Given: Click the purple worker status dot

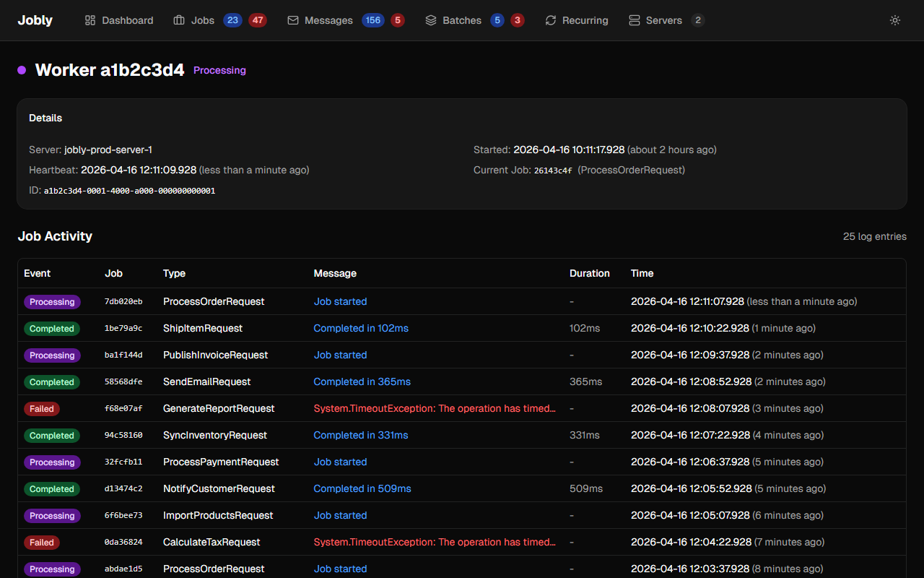Looking at the screenshot, I should pyautogui.click(x=22, y=70).
